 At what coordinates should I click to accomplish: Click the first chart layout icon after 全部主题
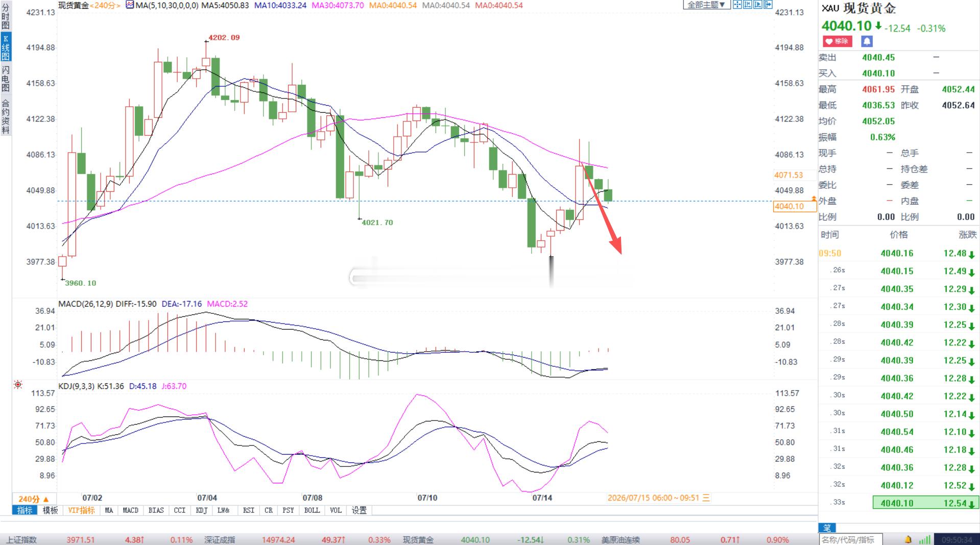click(737, 5)
